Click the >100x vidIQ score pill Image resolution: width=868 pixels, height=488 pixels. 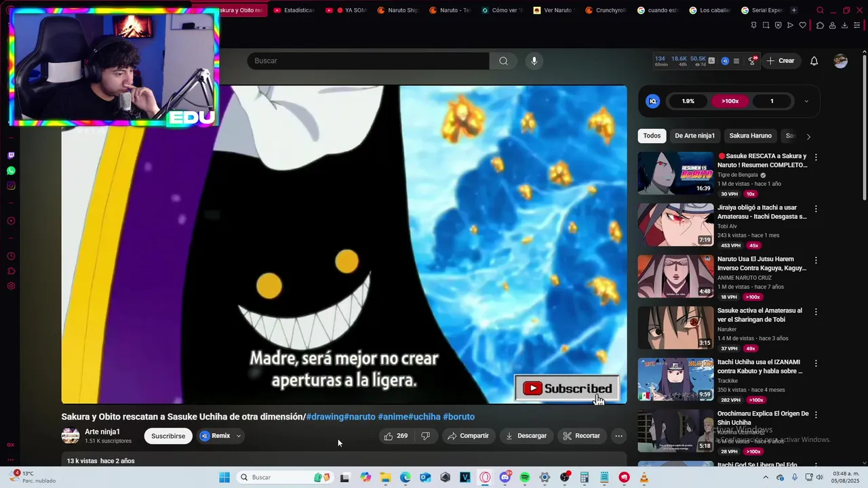[x=730, y=101]
